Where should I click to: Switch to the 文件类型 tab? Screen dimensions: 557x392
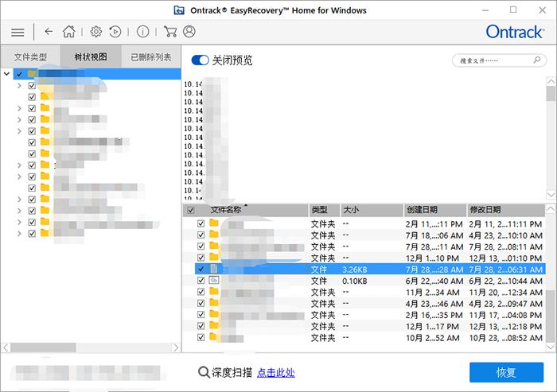coord(30,56)
